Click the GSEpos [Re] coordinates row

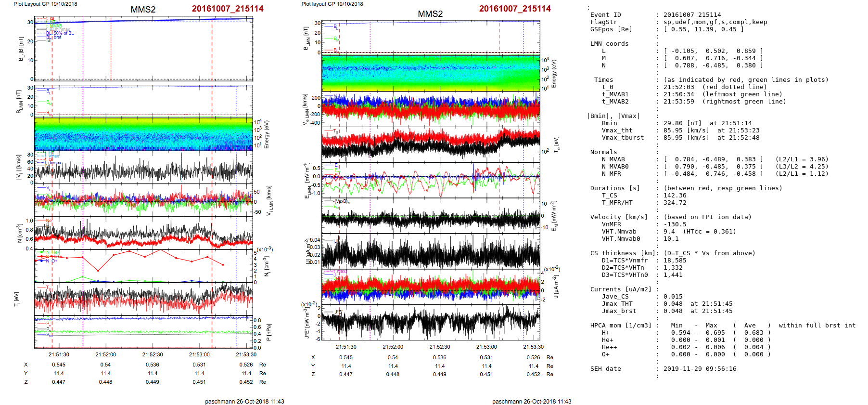703,29
